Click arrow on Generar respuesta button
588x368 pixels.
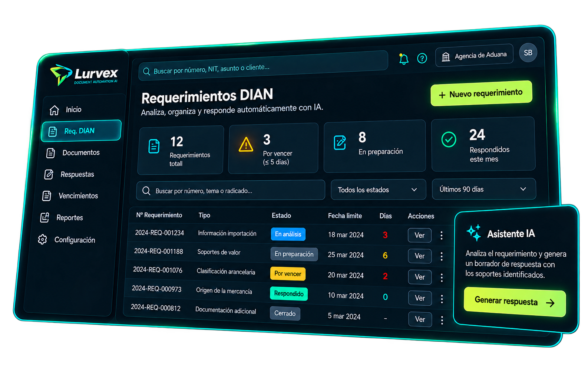(551, 303)
